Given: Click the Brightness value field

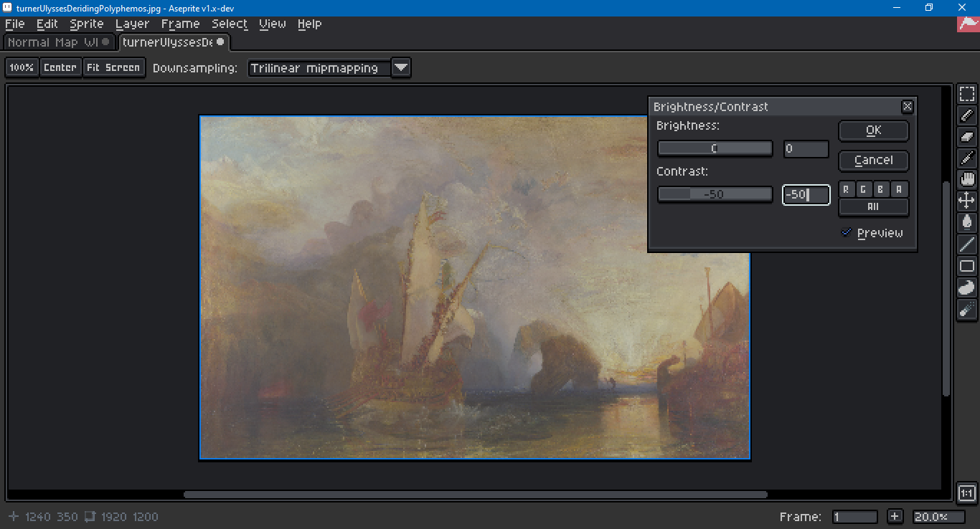Looking at the screenshot, I should pos(806,149).
